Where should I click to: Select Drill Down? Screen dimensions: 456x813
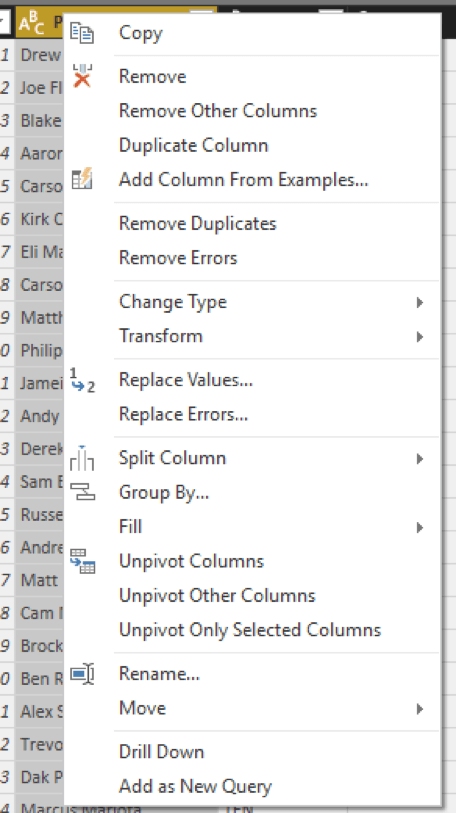161,752
